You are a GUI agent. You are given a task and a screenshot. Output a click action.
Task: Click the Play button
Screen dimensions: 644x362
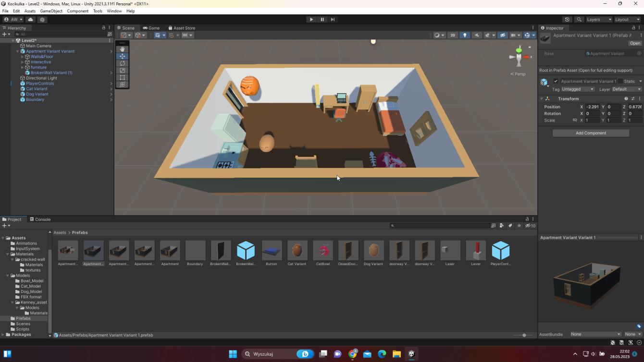pyautogui.click(x=311, y=20)
